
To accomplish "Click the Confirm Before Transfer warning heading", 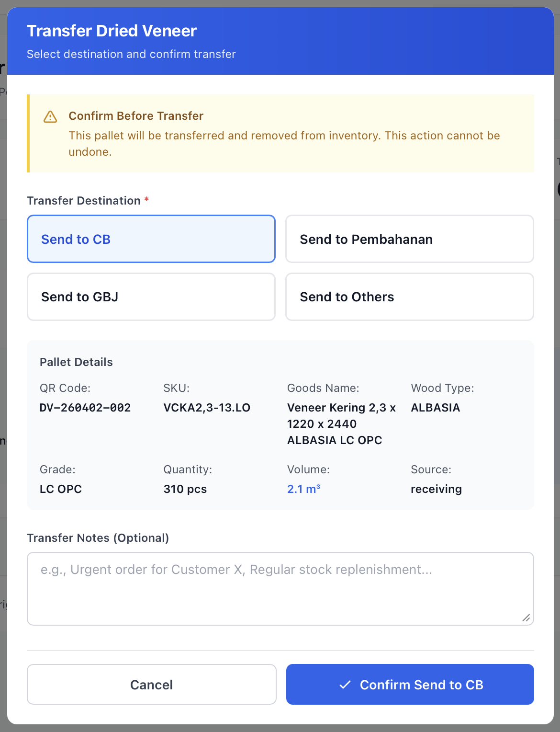I will [136, 116].
